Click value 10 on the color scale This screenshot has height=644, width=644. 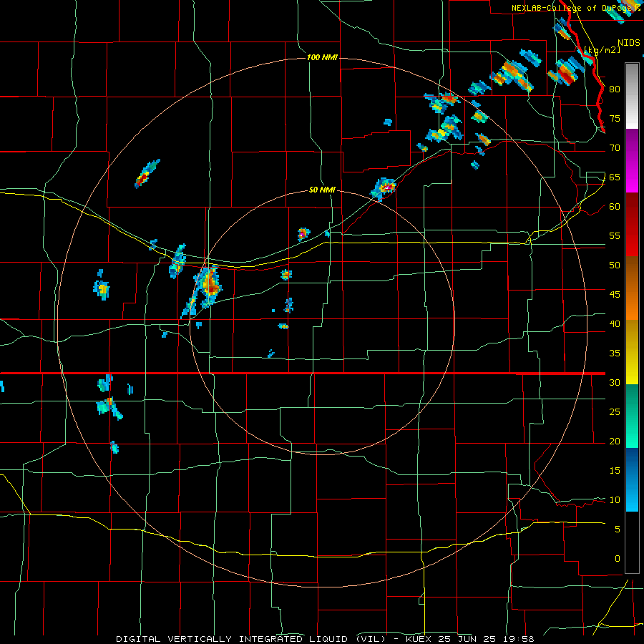pyautogui.click(x=615, y=500)
